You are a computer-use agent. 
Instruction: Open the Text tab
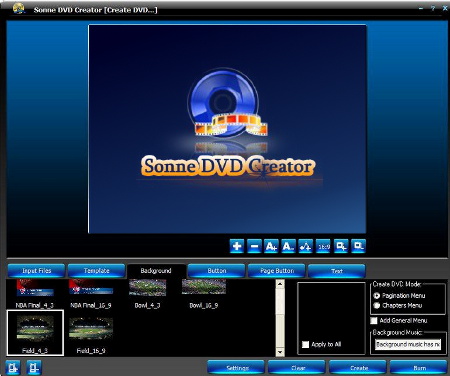pyautogui.click(x=337, y=271)
